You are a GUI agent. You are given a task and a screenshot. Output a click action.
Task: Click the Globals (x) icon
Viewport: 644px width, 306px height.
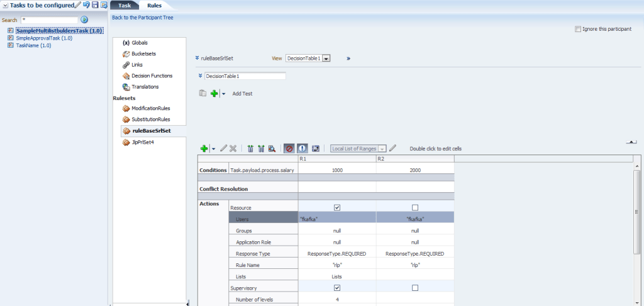pos(126,43)
